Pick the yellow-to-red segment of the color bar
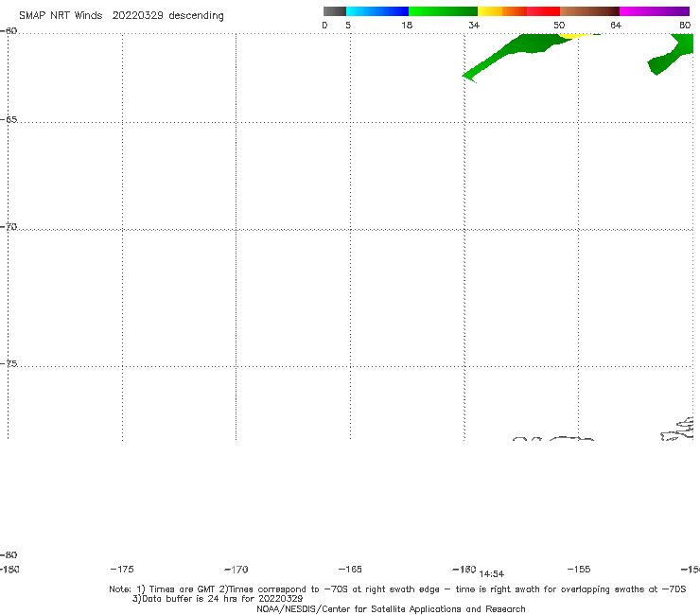 (518, 11)
